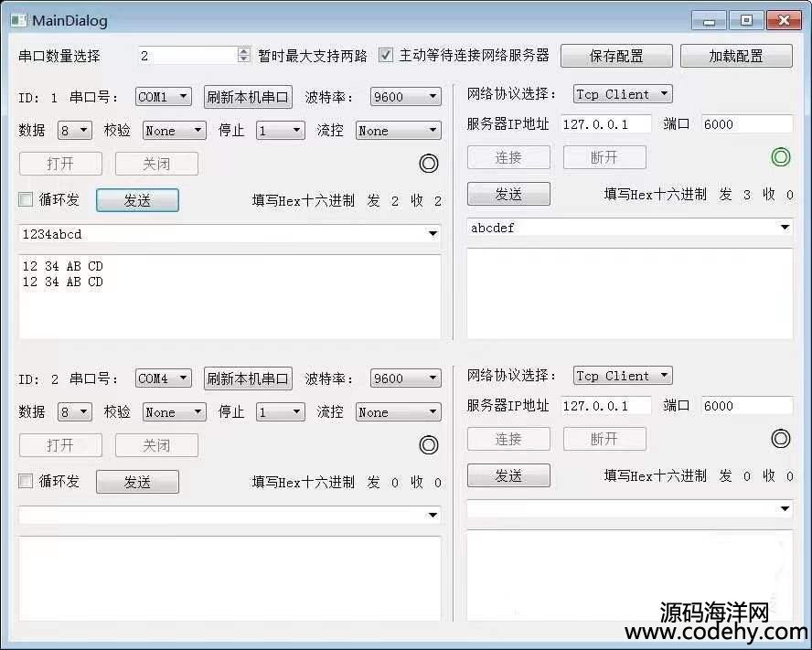Click ID 2 network receive log area
The width and height of the screenshot is (812, 650).
[x=630, y=575]
